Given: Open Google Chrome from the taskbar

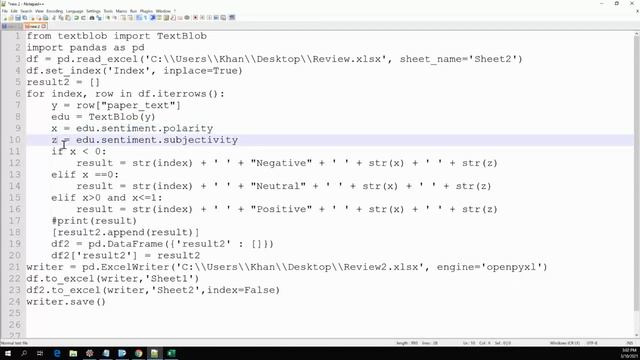Looking at the screenshot, I should tap(138, 353).
